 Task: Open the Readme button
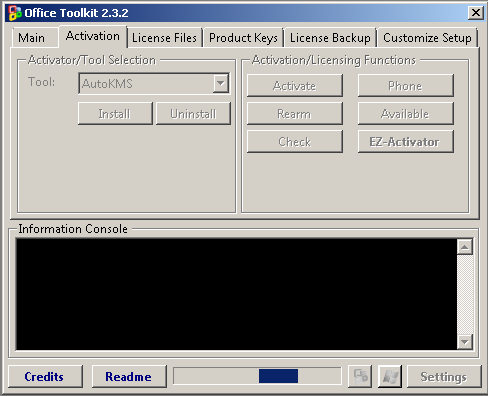click(129, 376)
